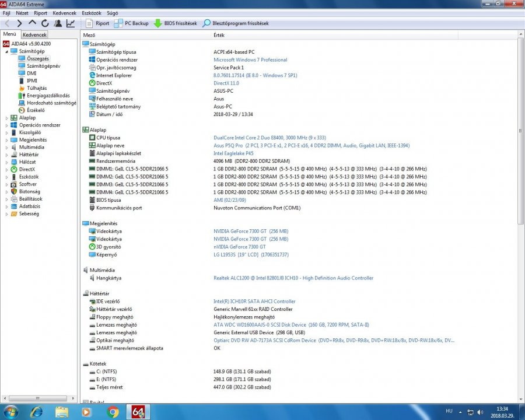Screen dimensions: 525x420
Task: Expand the Kiszolgáló tree node
Action: [x=6, y=132]
